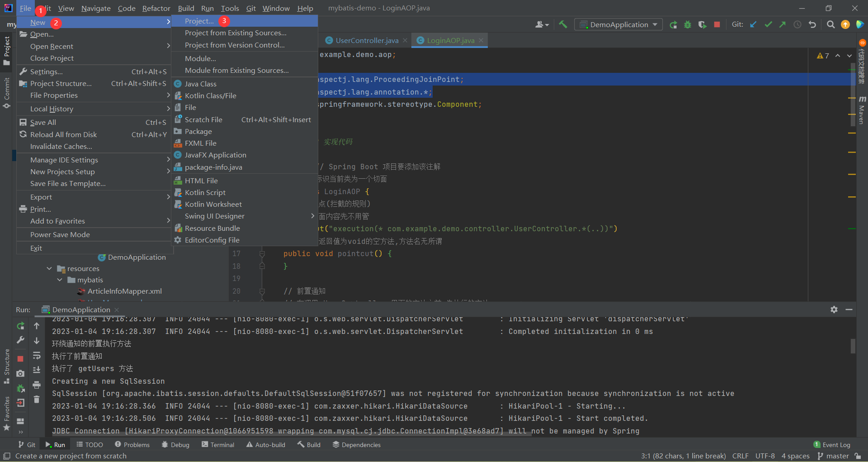
Task: Click the master branch status widget
Action: click(833, 456)
